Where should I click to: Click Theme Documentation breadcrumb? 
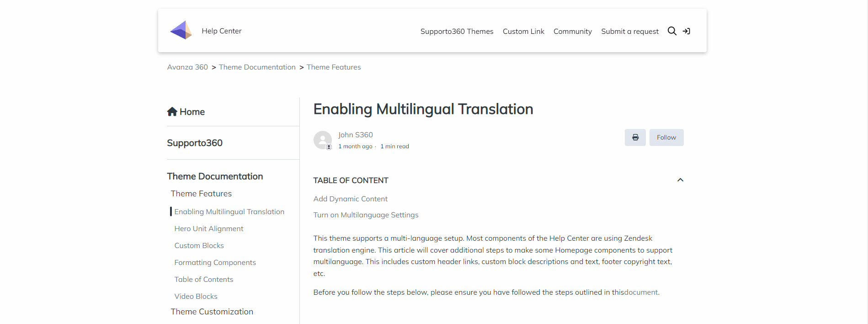click(257, 67)
